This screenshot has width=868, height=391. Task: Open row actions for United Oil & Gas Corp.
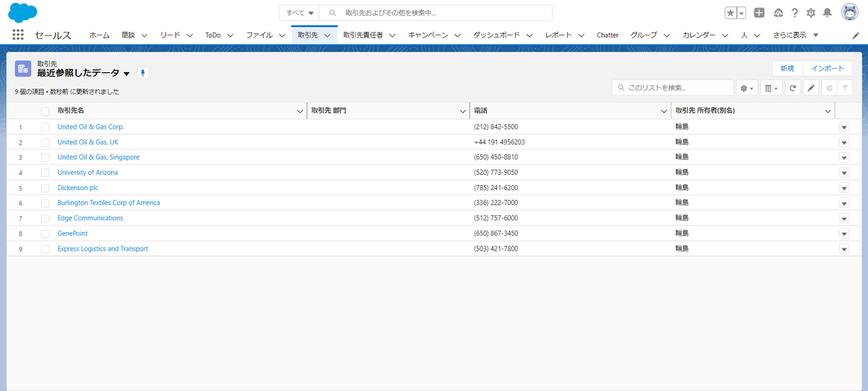(843, 127)
